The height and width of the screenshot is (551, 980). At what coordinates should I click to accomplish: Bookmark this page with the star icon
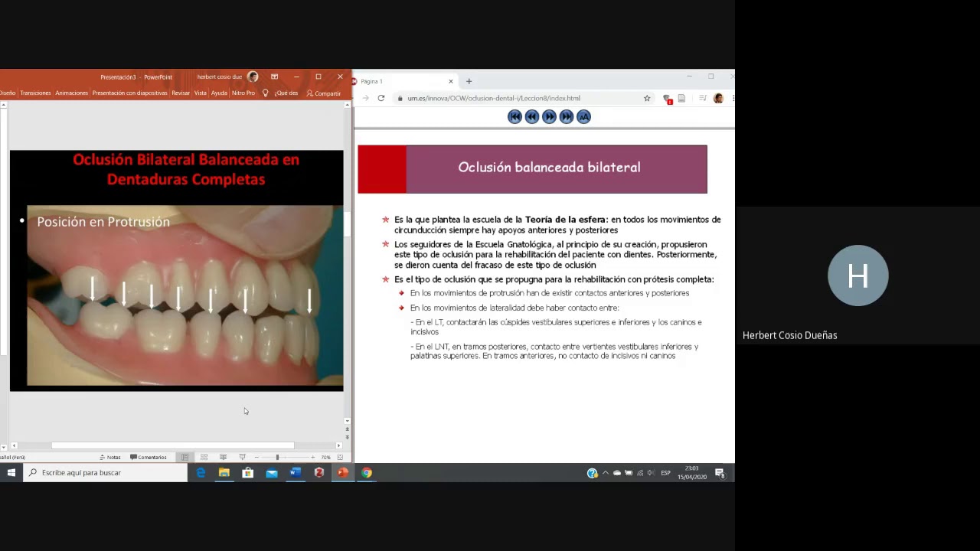pyautogui.click(x=647, y=98)
